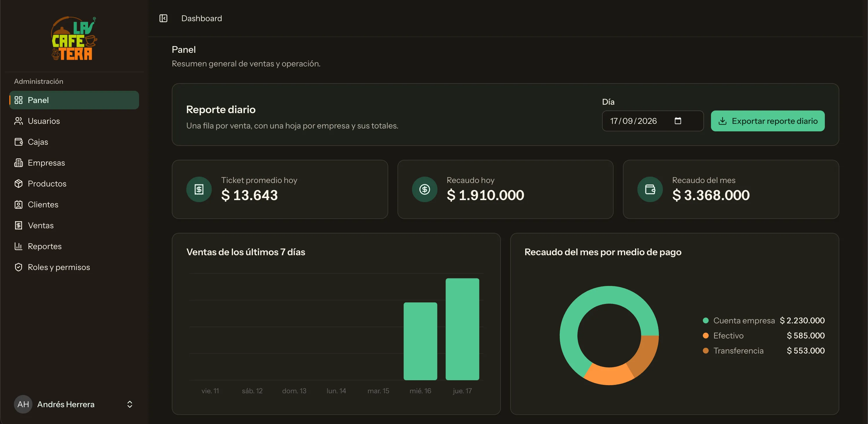Image resolution: width=868 pixels, height=424 pixels.
Task: Click the $ 13.643 ticket value
Action: point(249,195)
